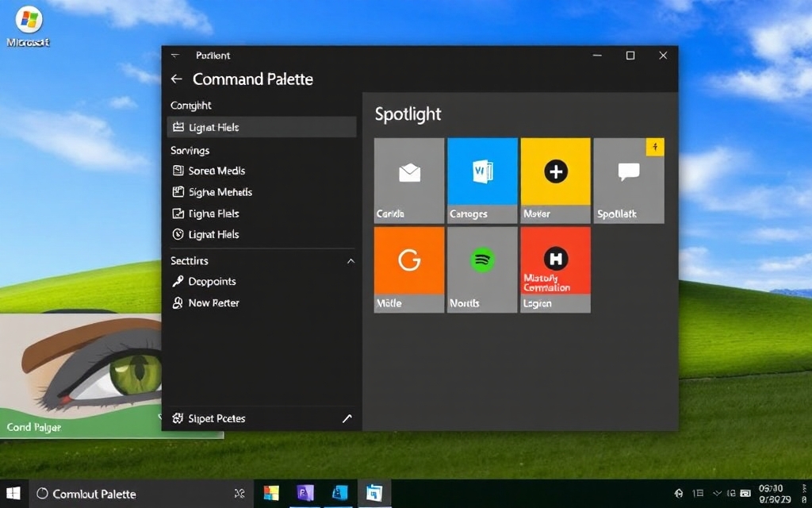This screenshot has height=508, width=812.
Task: Click the Spotlight heading
Action: (408, 114)
